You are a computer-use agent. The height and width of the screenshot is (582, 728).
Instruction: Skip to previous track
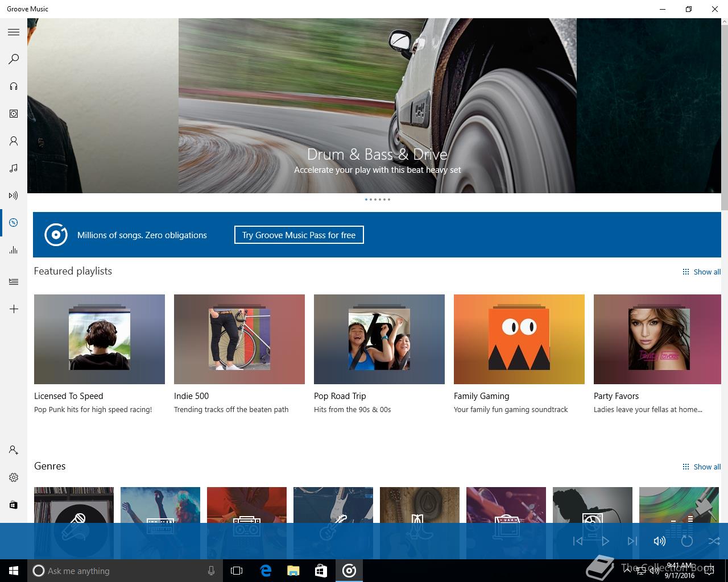pyautogui.click(x=578, y=541)
